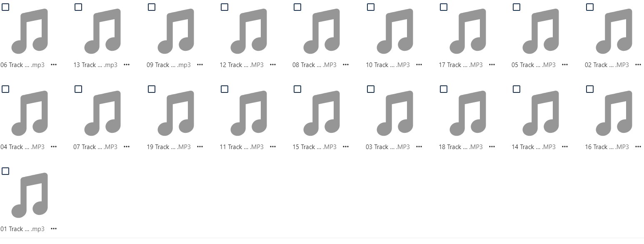
Task: Open the 01 Track music note icon
Action: 30,195
